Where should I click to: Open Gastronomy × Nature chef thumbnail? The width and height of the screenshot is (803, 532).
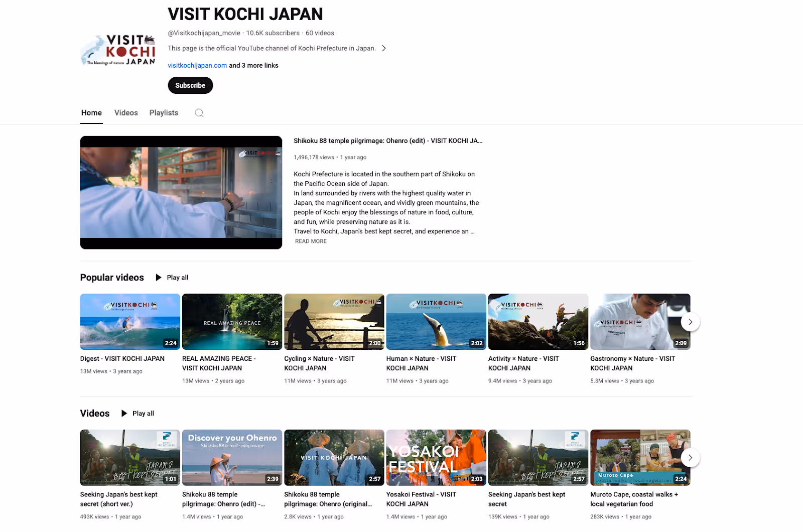pyautogui.click(x=640, y=322)
